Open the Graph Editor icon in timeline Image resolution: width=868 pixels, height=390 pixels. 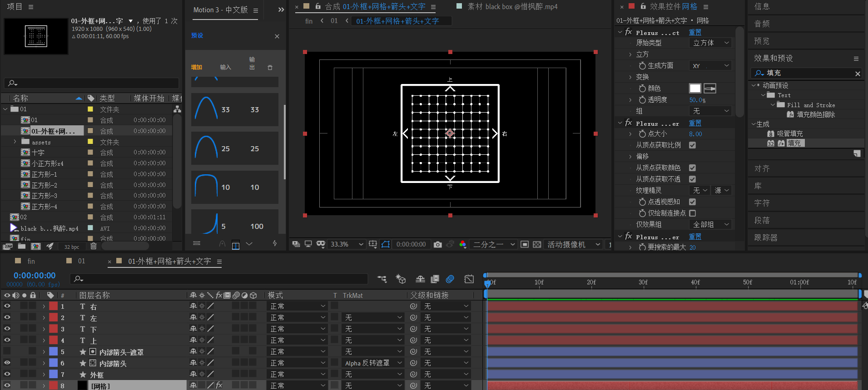point(469,279)
